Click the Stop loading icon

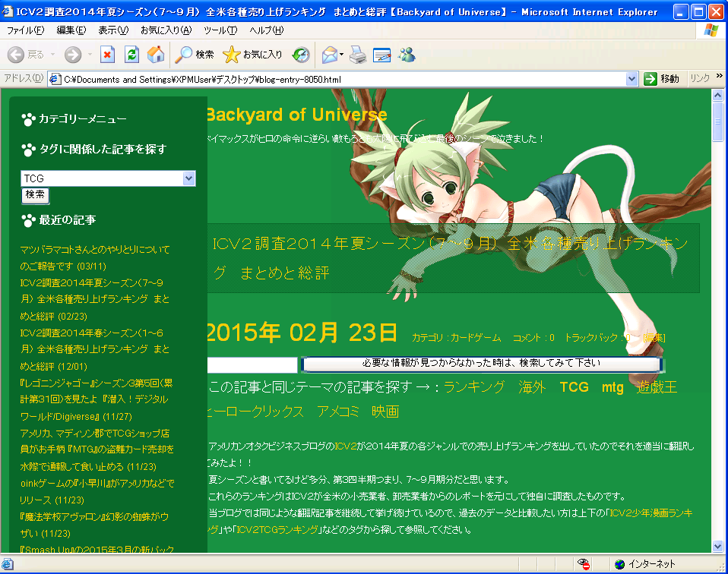(107, 55)
